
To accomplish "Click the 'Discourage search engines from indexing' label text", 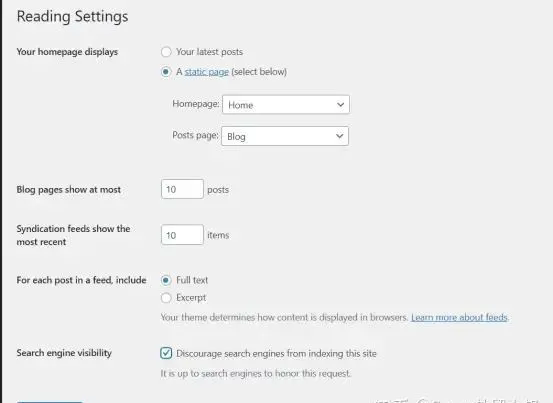I will [276, 353].
